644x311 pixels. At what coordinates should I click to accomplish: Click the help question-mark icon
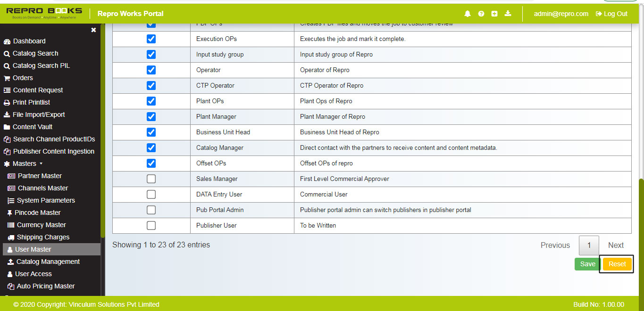point(481,14)
